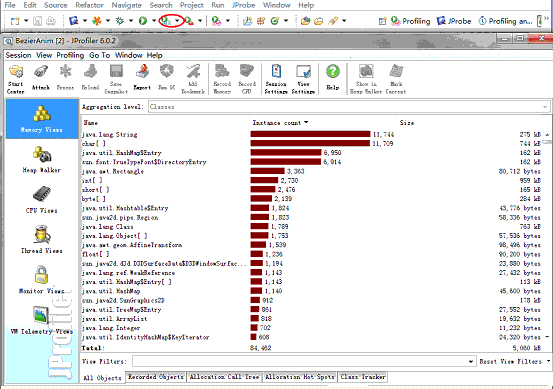Click the Export toolbar icon
553x389 pixels.
(x=142, y=78)
